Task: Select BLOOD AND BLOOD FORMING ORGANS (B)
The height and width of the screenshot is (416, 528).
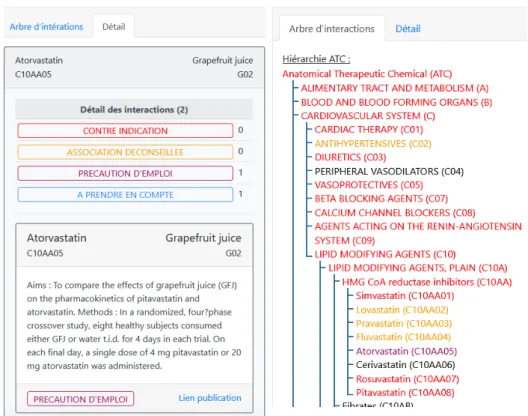Action: (396, 102)
